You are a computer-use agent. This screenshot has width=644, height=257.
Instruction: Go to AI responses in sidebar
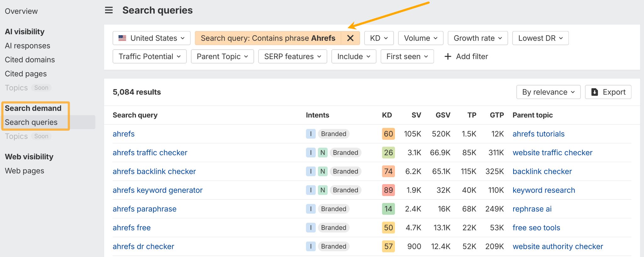pyautogui.click(x=28, y=46)
